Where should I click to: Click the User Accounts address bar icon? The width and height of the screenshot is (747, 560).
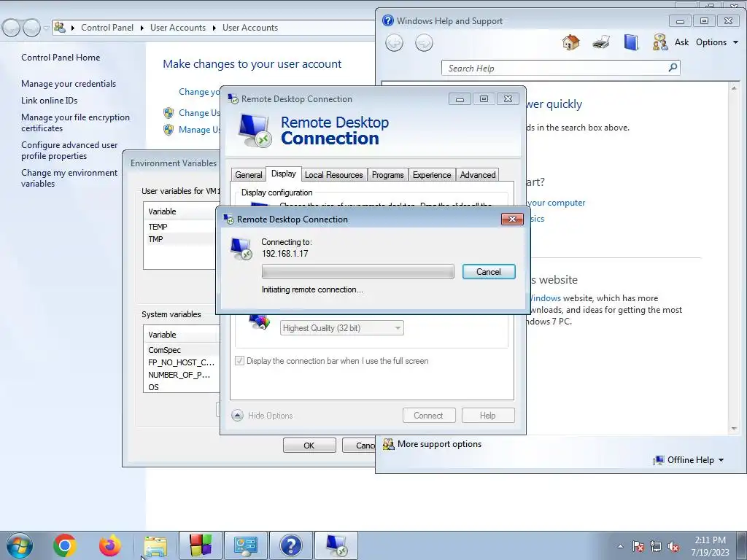point(60,28)
